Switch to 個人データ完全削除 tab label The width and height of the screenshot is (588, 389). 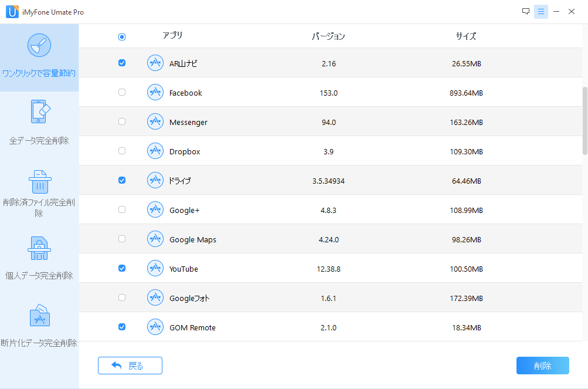(x=39, y=276)
